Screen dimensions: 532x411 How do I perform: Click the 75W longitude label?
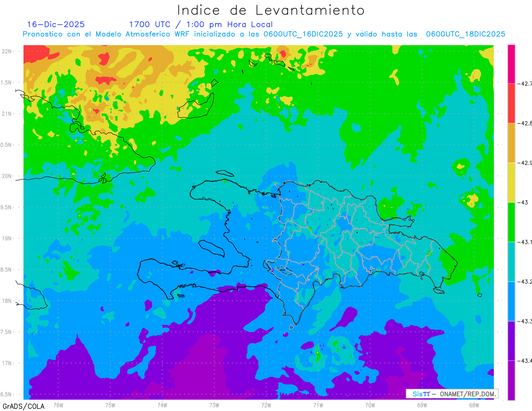[110, 404]
